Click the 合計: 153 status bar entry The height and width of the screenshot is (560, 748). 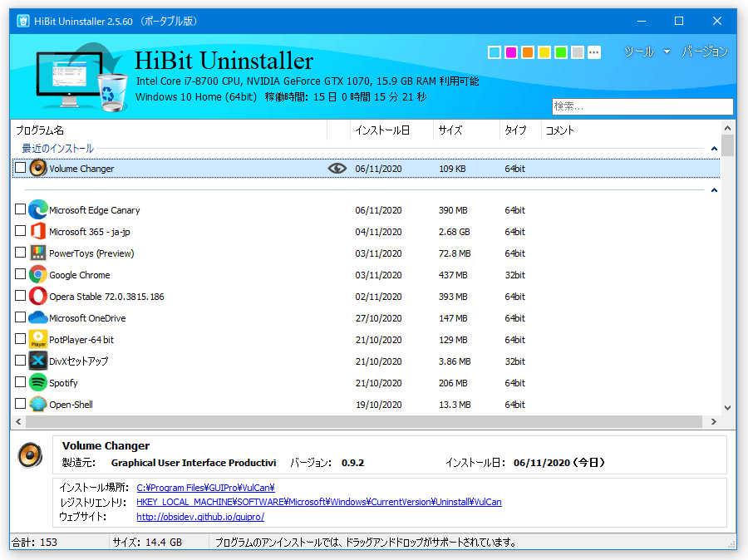click(34, 543)
